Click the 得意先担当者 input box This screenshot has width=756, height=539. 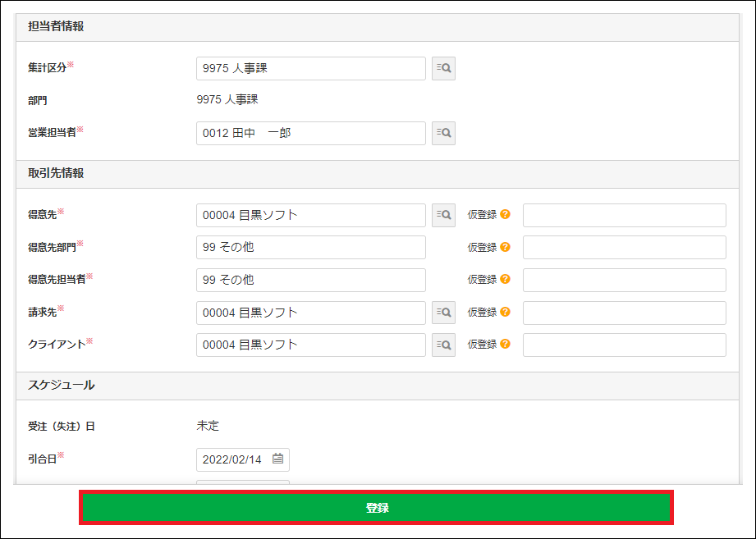[x=309, y=280]
